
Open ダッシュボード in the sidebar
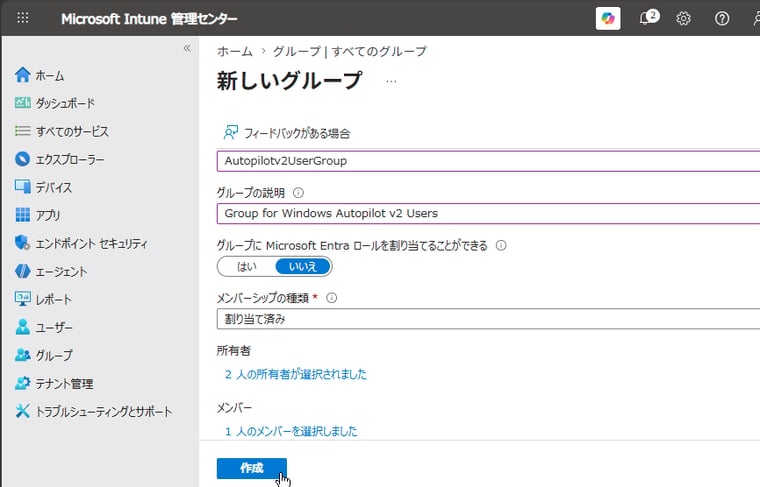tap(65, 104)
